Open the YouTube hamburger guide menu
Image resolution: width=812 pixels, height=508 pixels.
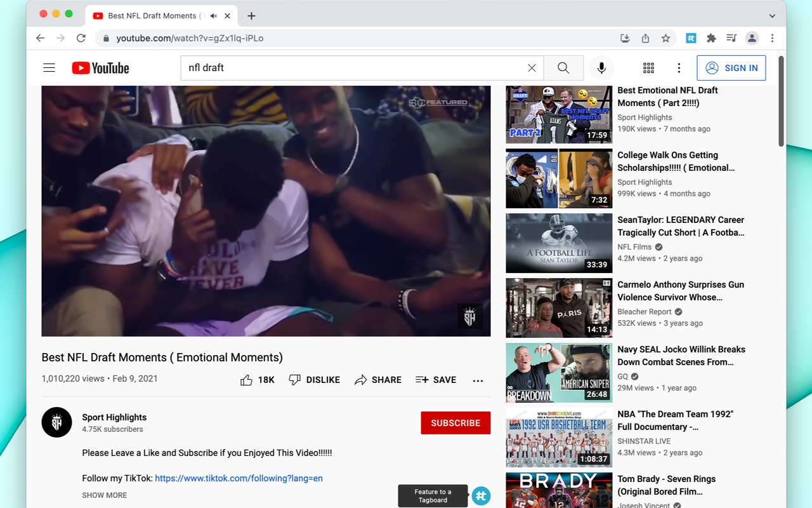pos(49,68)
